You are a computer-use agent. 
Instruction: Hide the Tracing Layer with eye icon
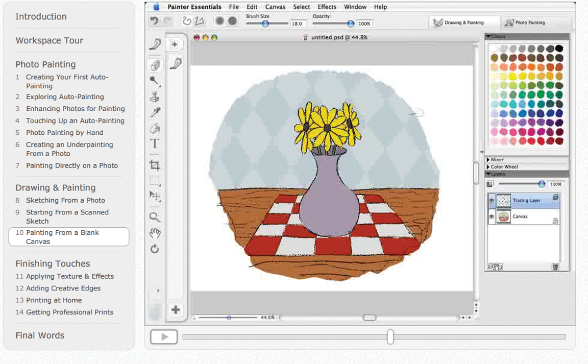[492, 201]
